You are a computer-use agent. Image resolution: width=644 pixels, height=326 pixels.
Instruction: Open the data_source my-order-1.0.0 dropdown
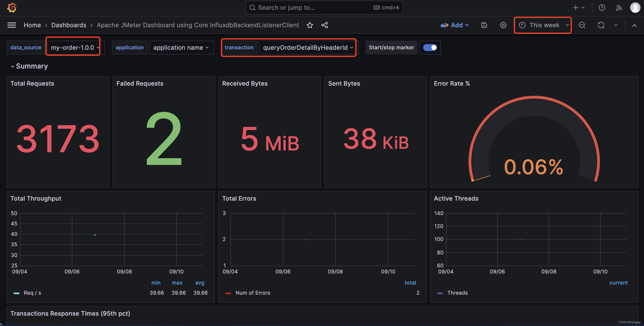pos(75,47)
